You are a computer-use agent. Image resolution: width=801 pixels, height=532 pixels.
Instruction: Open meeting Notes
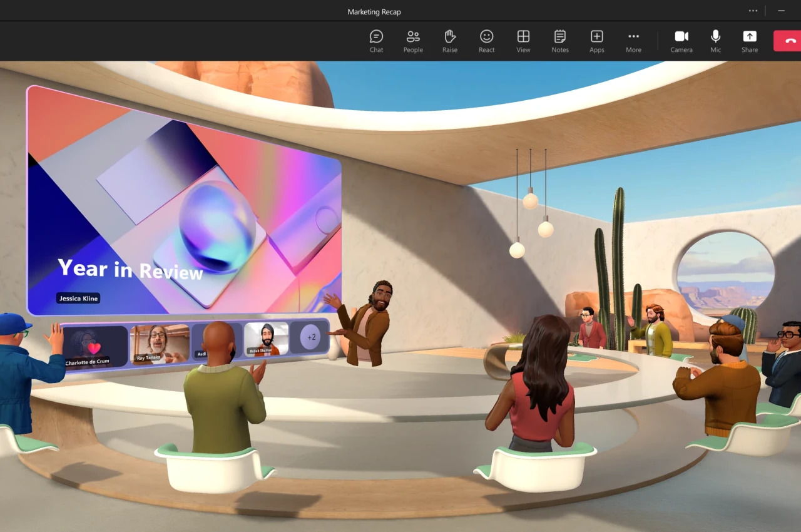tap(560, 41)
